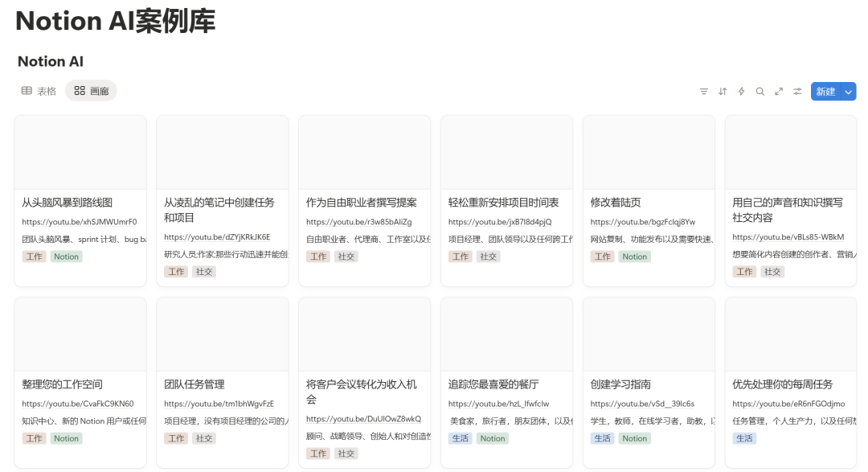Follow link youtu.be/tm1bhWgvFzE
Viewport: 868px width, 472px height.
219,404
